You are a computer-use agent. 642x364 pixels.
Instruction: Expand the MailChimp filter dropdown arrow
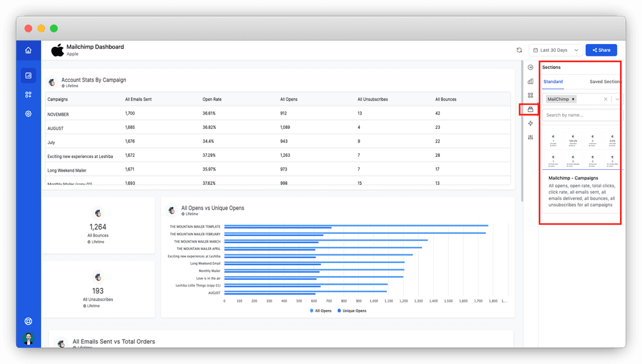pyautogui.click(x=618, y=99)
